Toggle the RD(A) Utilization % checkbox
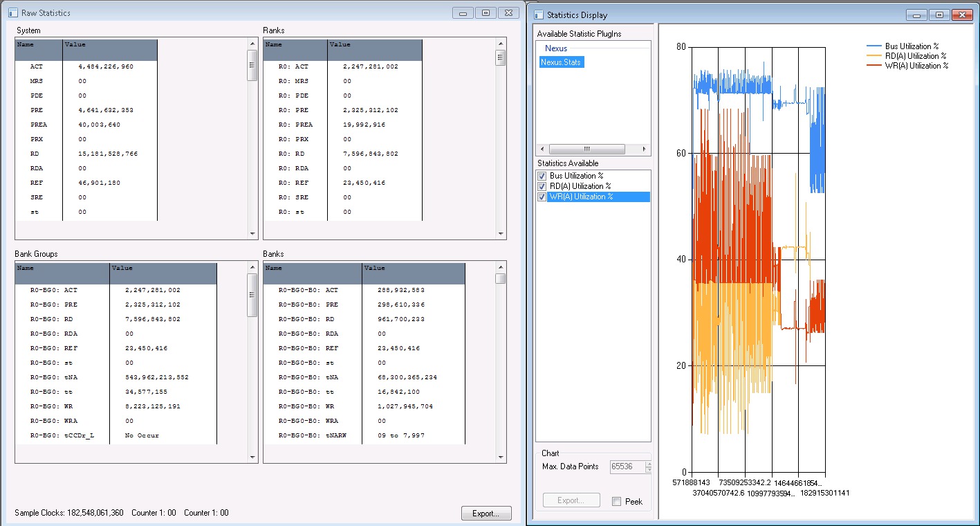 click(x=542, y=186)
